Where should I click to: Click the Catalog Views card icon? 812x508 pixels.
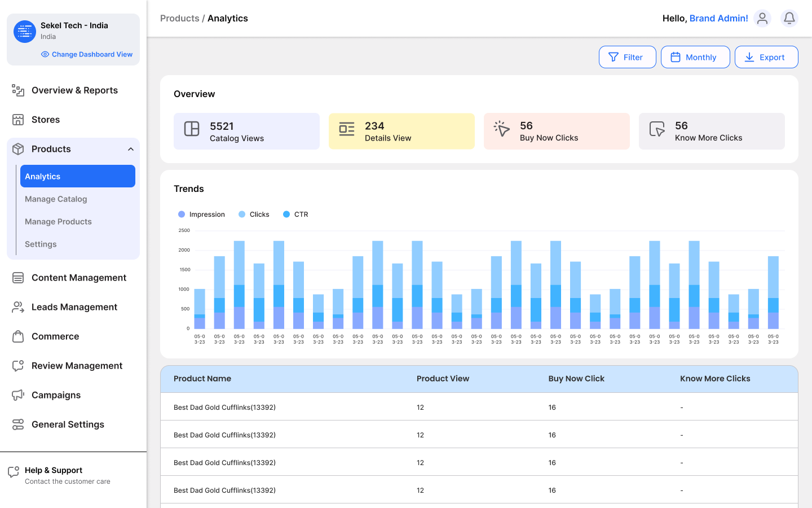tap(192, 129)
